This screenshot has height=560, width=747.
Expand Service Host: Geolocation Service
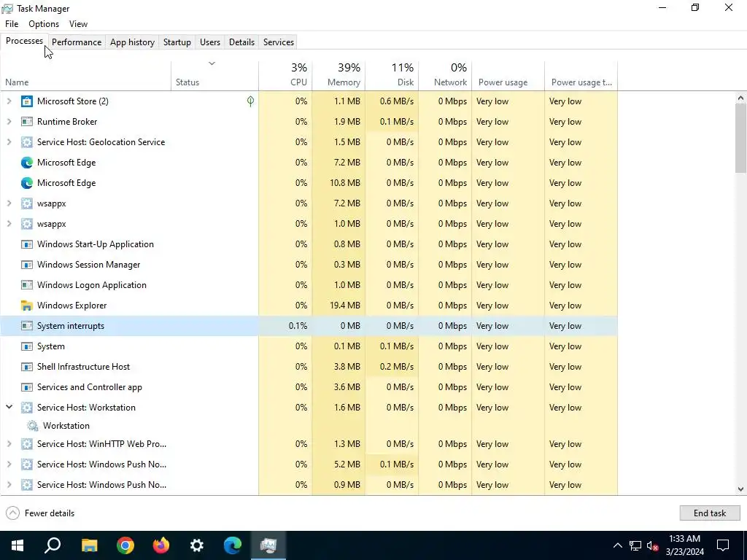click(x=9, y=142)
